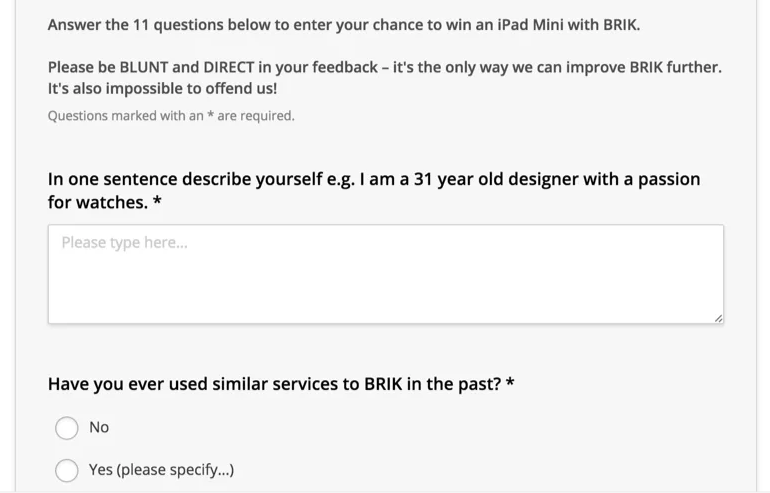Click the "It's also impossible to offend us!" line
Screen dimensions: 770x493
pyautogui.click(x=162, y=89)
